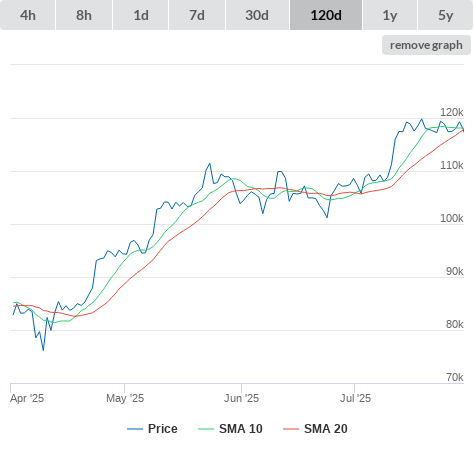Viewport: 474px width, 455px height.
Task: Click the May '25 axis label
Action: pyautogui.click(x=125, y=398)
